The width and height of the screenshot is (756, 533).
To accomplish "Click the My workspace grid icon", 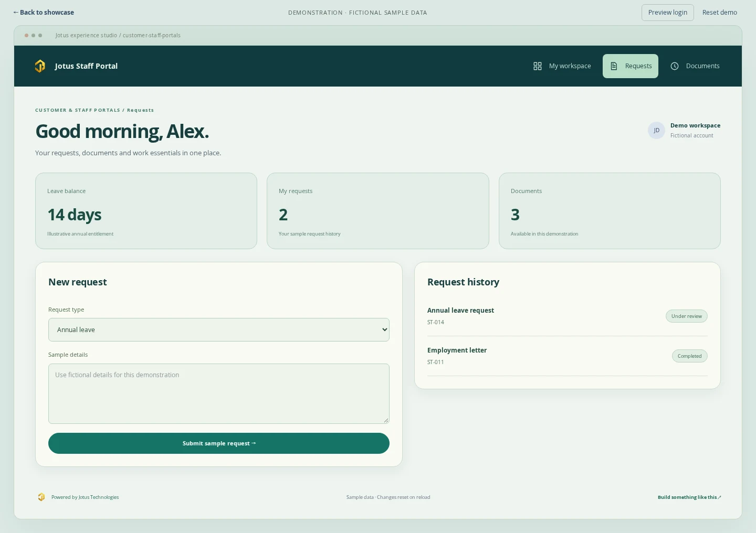I will [x=538, y=66].
